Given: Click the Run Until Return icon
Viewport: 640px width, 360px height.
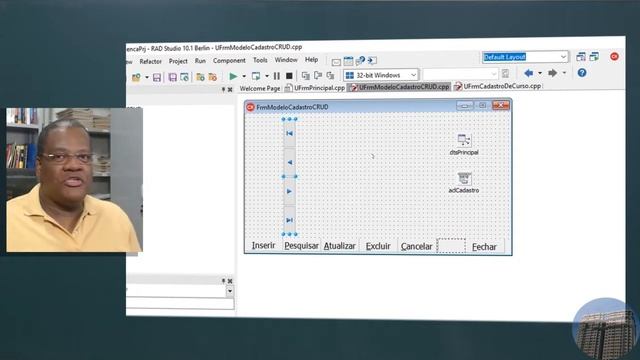Looking at the screenshot, I should [x=330, y=76].
